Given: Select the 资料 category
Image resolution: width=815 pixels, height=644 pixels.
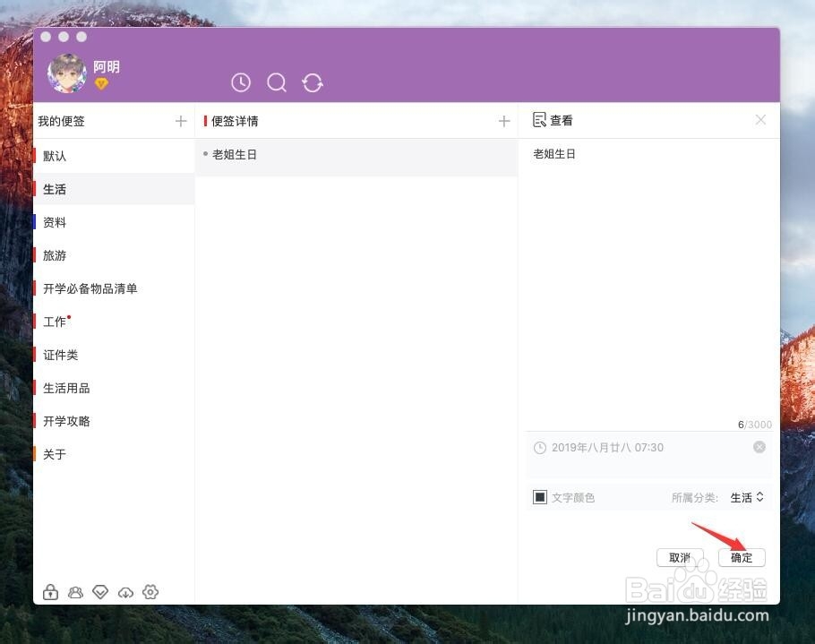Looking at the screenshot, I should (114, 222).
